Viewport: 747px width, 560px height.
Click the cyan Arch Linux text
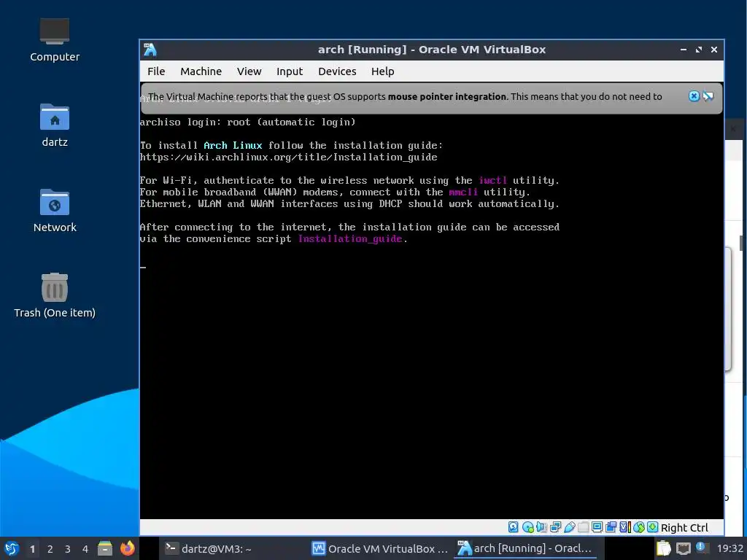233,145
